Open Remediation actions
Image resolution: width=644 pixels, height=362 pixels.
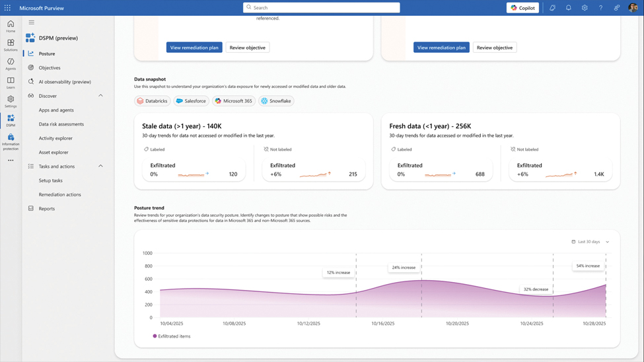click(x=59, y=194)
